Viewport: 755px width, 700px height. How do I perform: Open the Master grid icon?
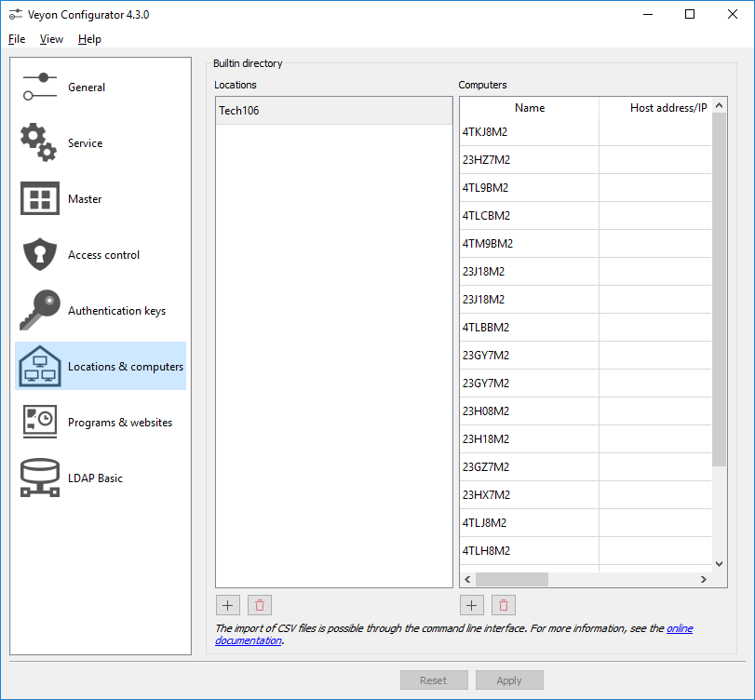click(x=40, y=198)
